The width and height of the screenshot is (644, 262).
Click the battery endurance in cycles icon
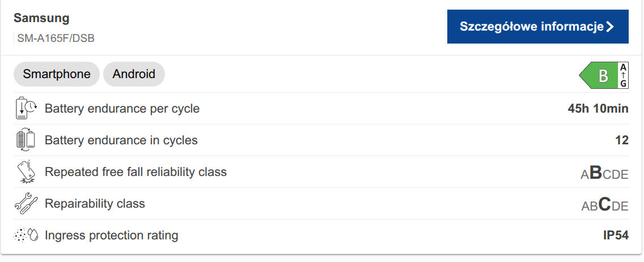click(26, 140)
